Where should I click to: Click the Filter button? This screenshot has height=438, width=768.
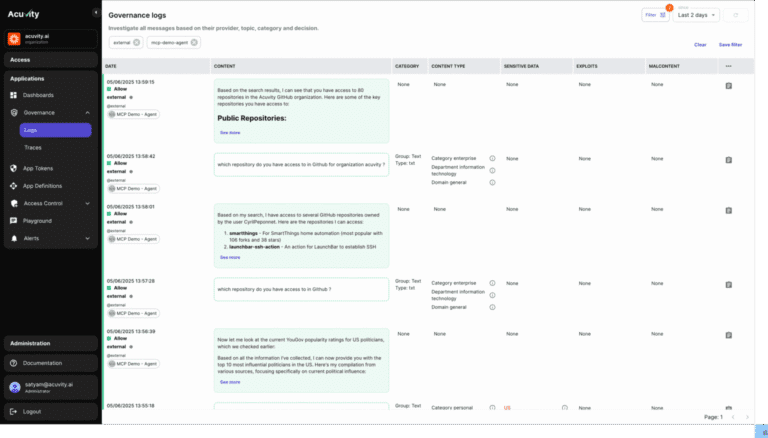(655, 15)
